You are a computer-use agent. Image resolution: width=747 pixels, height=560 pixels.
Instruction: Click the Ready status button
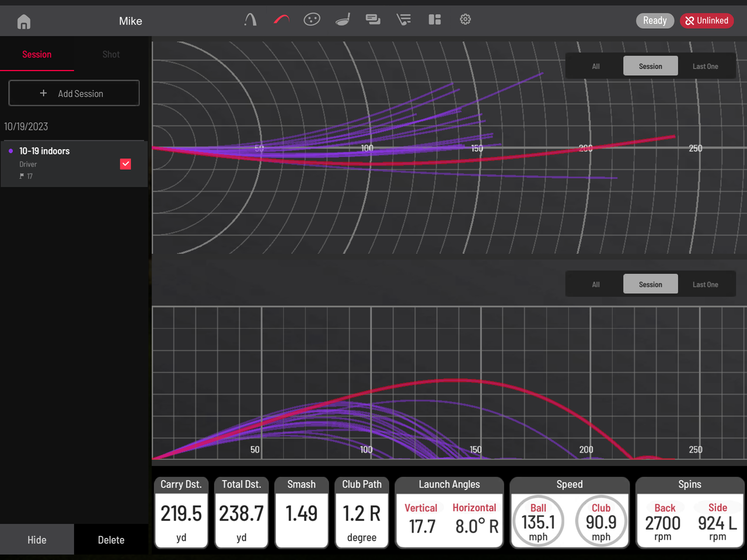[655, 20]
